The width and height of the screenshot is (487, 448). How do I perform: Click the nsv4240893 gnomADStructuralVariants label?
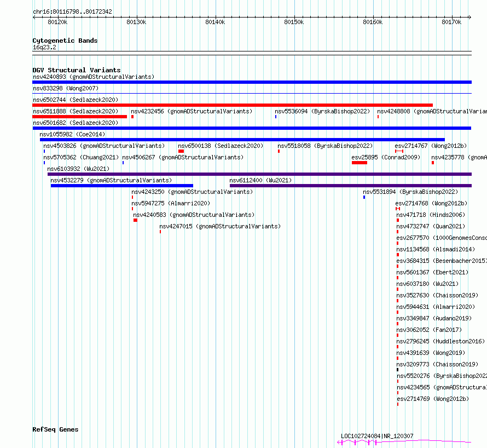(94, 77)
